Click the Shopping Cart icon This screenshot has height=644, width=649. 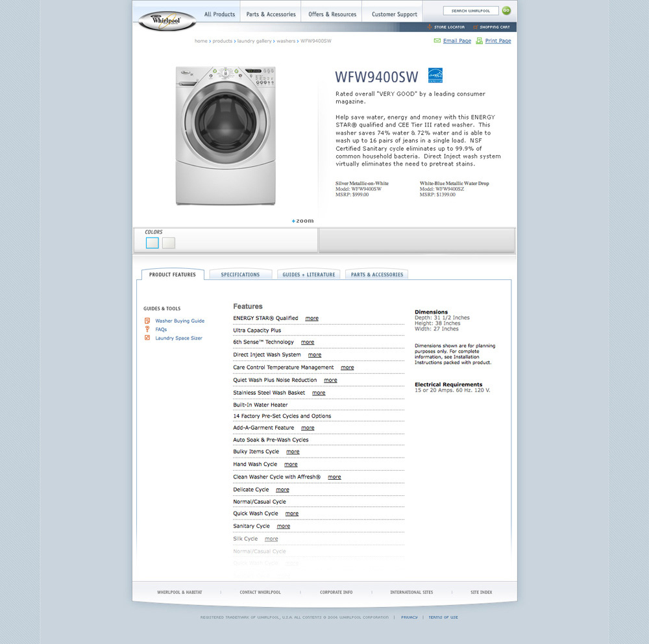pos(476,27)
